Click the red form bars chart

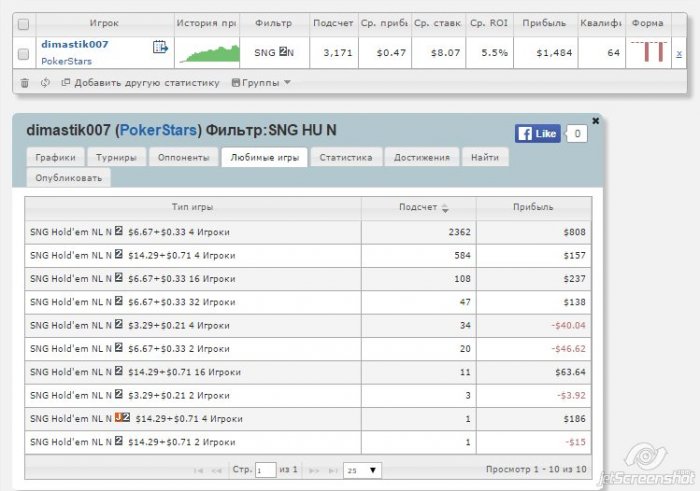(x=649, y=52)
